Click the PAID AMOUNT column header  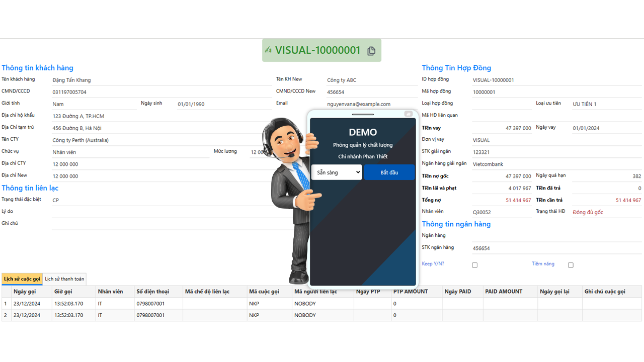click(x=511, y=292)
